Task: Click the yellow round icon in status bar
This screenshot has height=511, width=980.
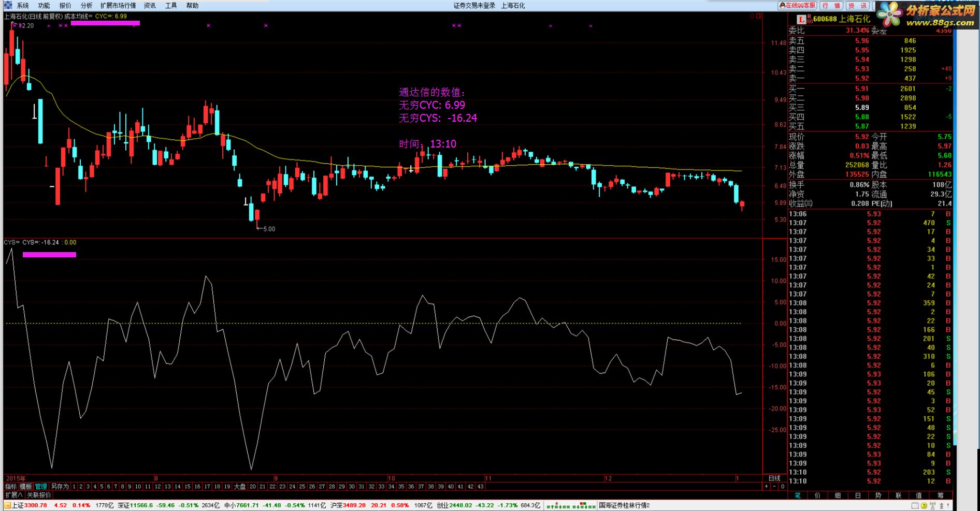Action: (925, 506)
